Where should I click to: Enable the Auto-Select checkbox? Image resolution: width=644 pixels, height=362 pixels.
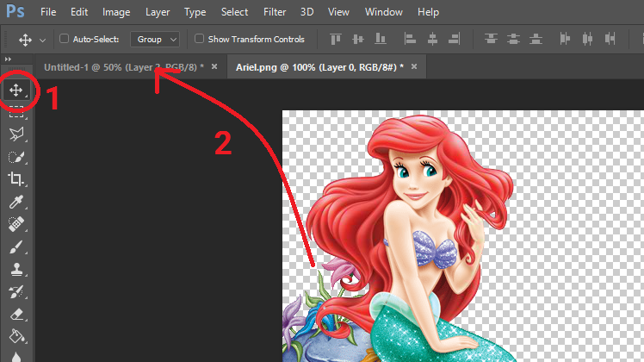[64, 39]
